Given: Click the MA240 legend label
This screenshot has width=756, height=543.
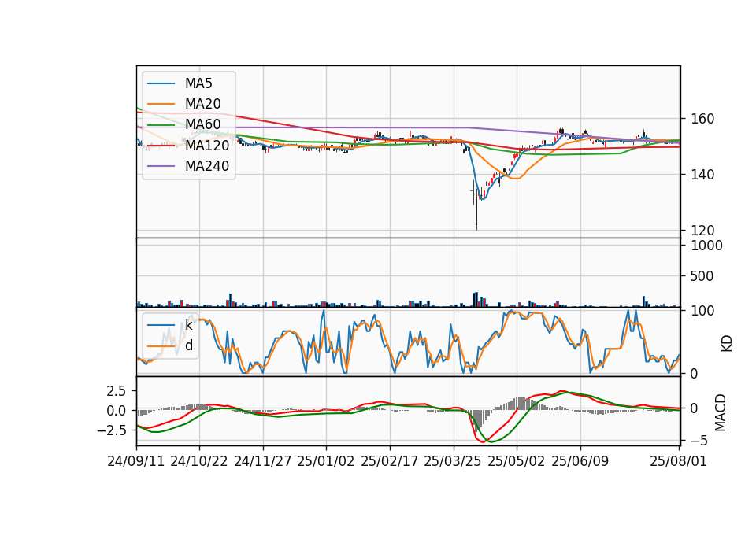Looking at the screenshot, I should [207, 166].
